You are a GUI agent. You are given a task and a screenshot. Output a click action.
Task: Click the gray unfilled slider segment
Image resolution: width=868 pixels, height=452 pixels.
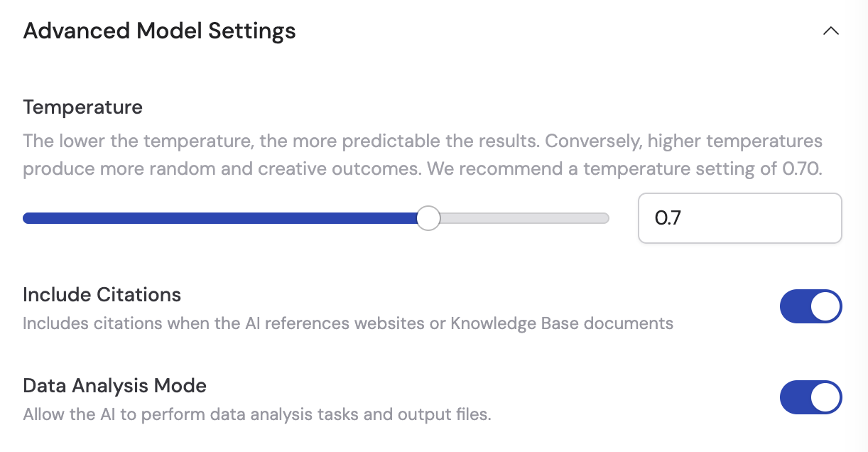coord(526,217)
